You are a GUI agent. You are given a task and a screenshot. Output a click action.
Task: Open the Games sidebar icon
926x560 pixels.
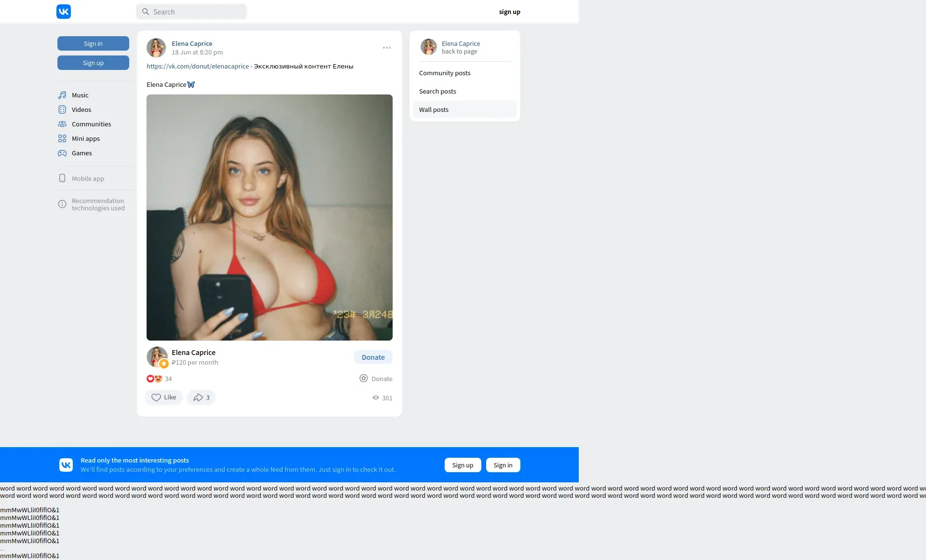[62, 153]
